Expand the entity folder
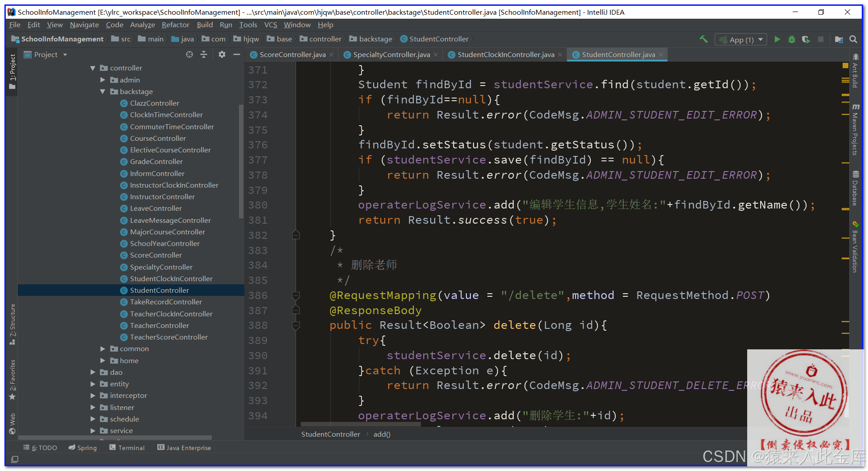868x471 pixels. (93, 384)
